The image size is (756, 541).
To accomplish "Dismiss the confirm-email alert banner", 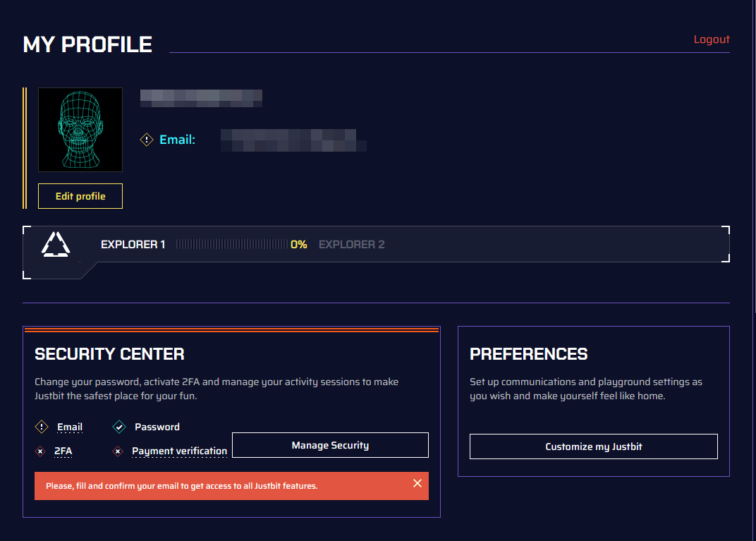I will click(417, 483).
